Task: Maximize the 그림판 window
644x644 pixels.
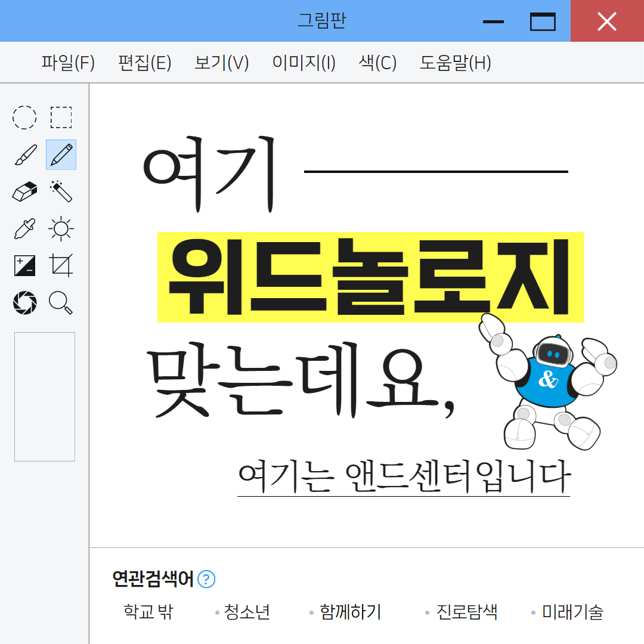Action: coord(543,21)
